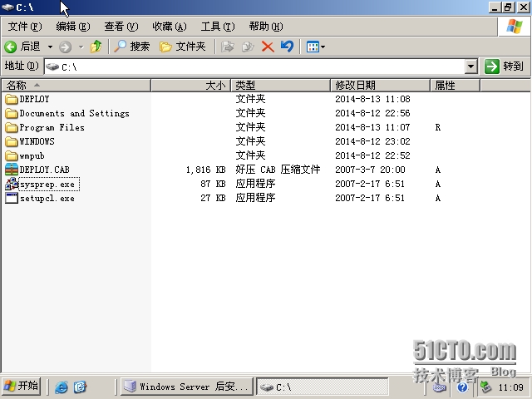Click the 11:09 taskbar clock
Viewport: 532px width, 399px height.
(x=511, y=387)
